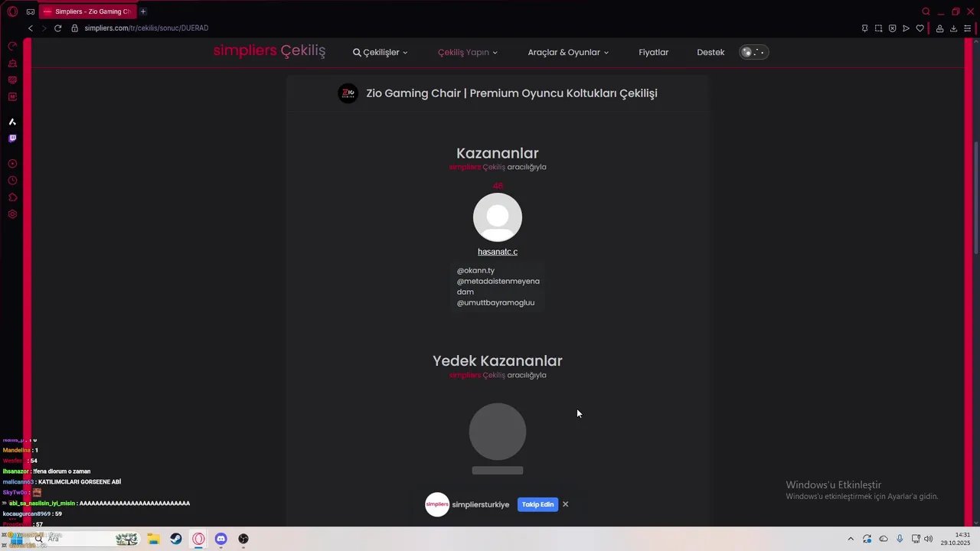Click the pinboard pin icon
Viewport: 980px width, 551px height.
click(x=864, y=28)
